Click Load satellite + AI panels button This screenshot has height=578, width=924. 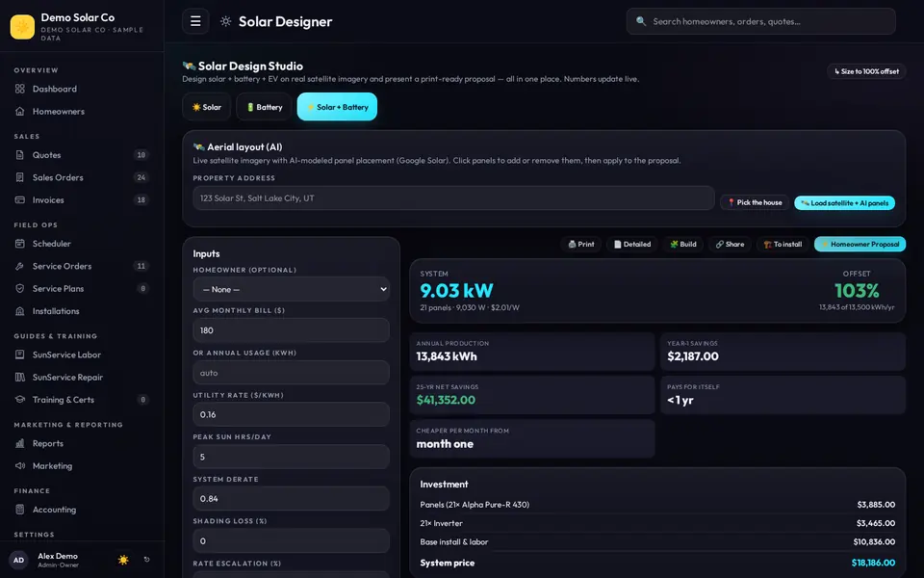844,203
